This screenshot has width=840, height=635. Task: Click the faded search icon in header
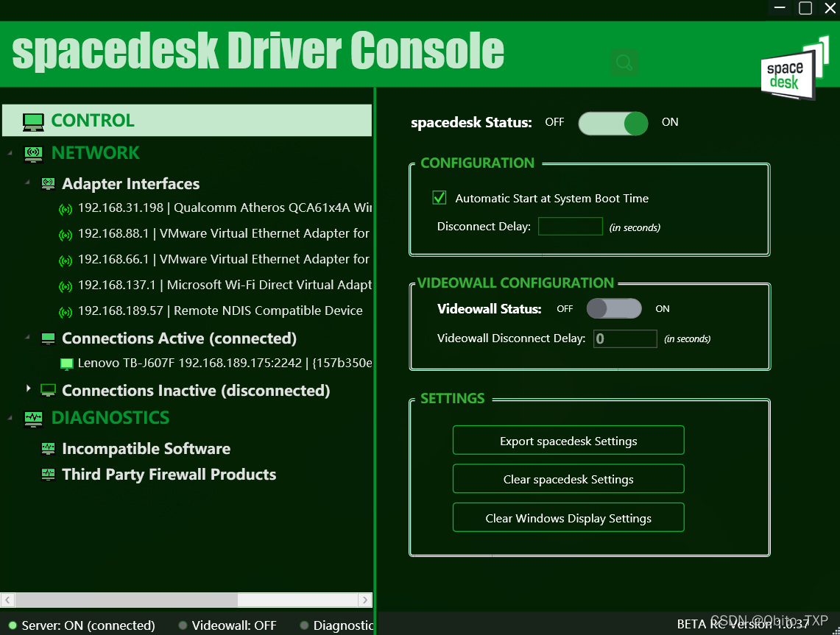pos(624,63)
